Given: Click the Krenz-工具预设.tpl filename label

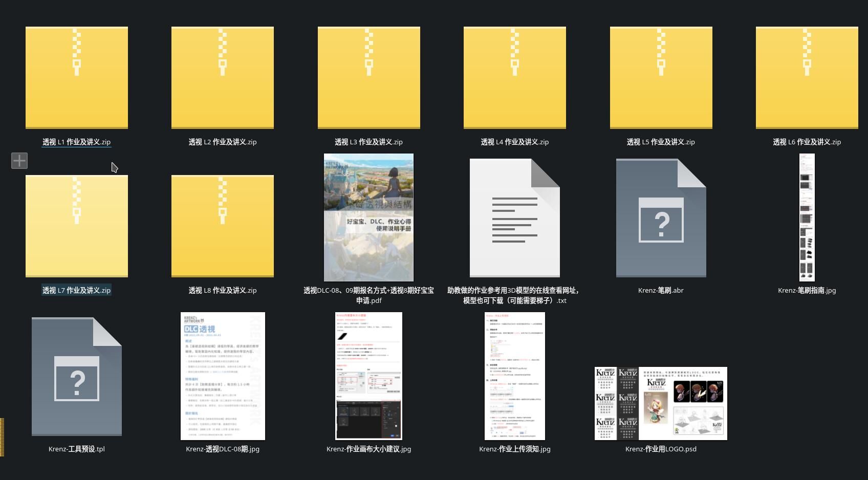Looking at the screenshot, I should tap(77, 449).
